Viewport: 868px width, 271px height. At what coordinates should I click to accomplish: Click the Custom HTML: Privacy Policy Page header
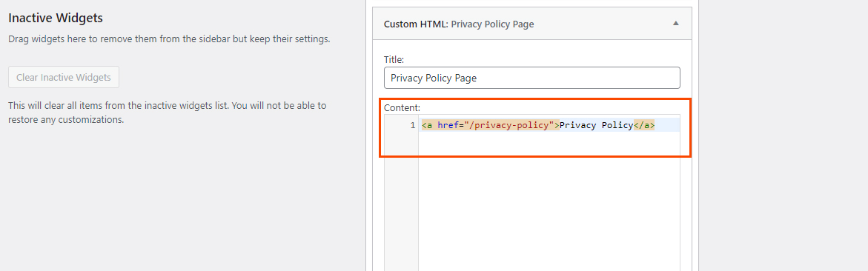tap(532, 24)
